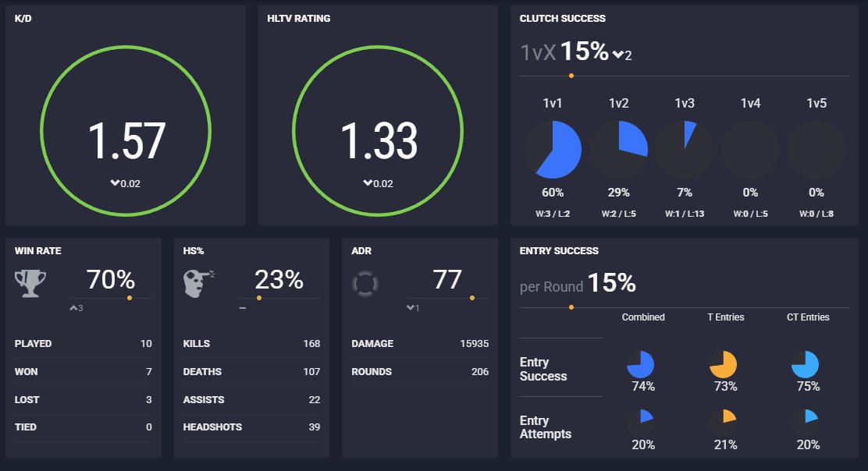Click the ADR value 77

click(447, 279)
